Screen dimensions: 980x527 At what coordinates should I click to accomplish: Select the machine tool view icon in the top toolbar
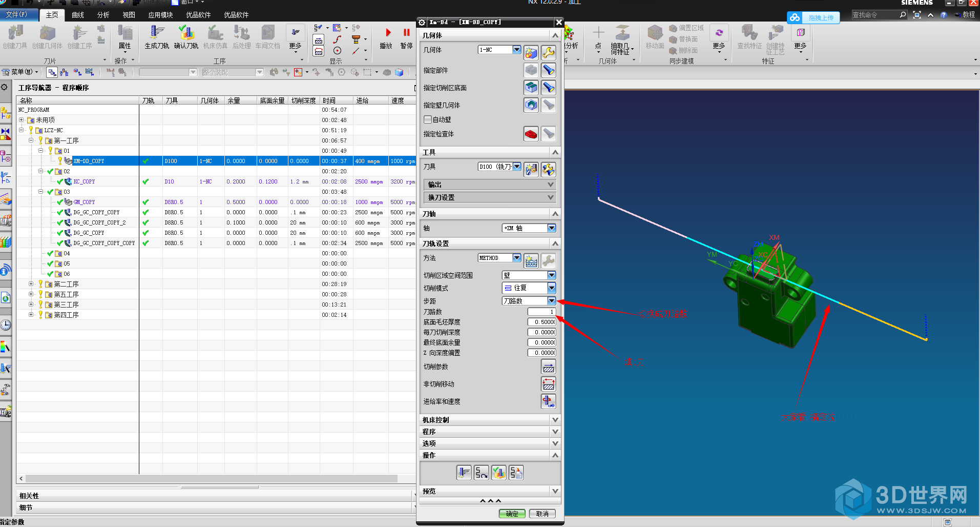tap(65, 72)
